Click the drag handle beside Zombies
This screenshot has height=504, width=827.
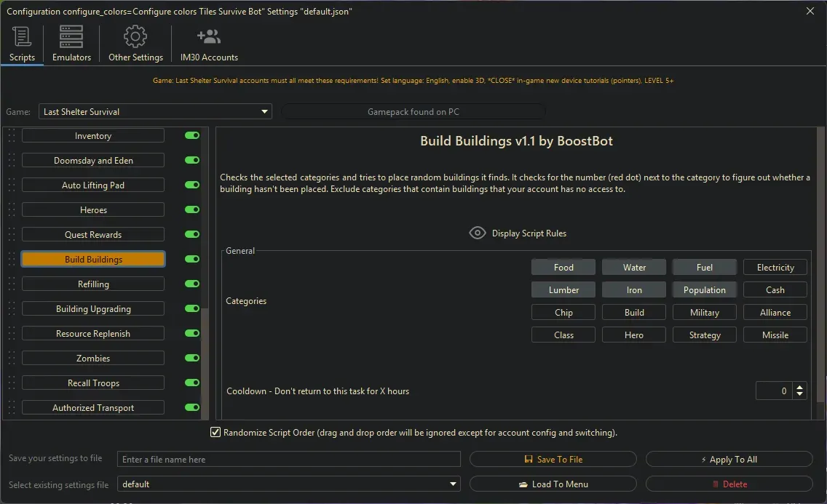pos(12,359)
